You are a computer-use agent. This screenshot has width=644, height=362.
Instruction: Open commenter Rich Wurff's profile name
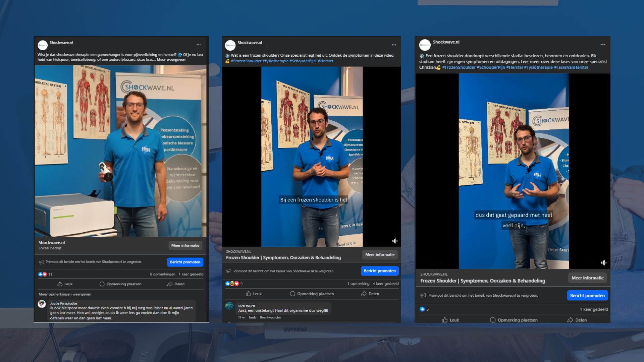pos(247,306)
